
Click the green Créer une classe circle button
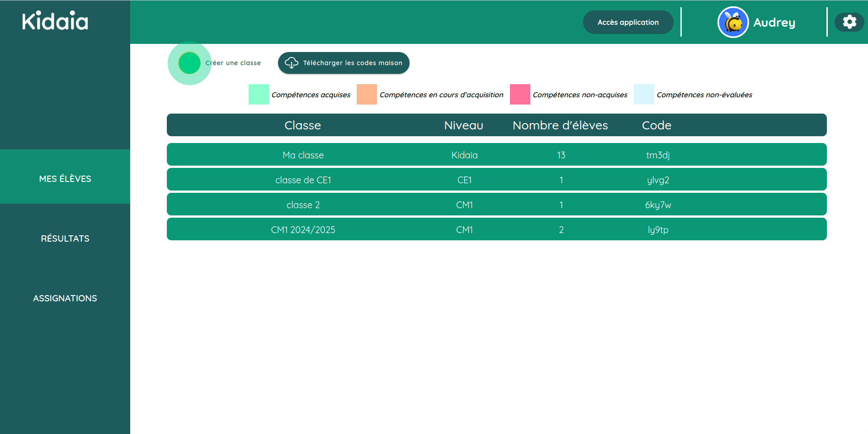(x=189, y=63)
